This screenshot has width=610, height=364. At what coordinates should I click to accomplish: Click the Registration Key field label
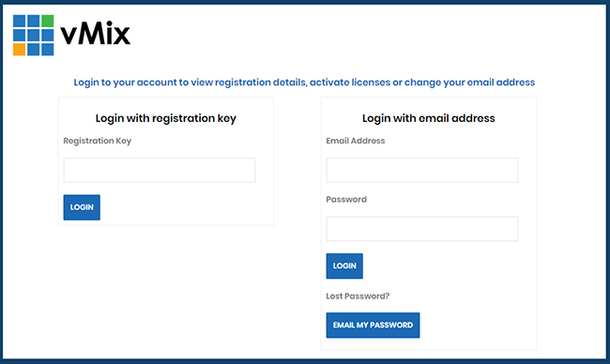click(x=98, y=141)
